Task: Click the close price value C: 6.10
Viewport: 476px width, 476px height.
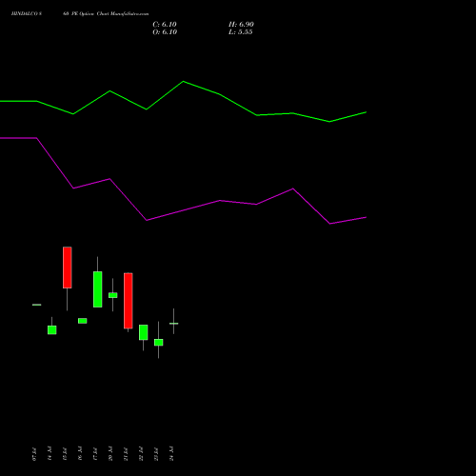Action: (165, 25)
